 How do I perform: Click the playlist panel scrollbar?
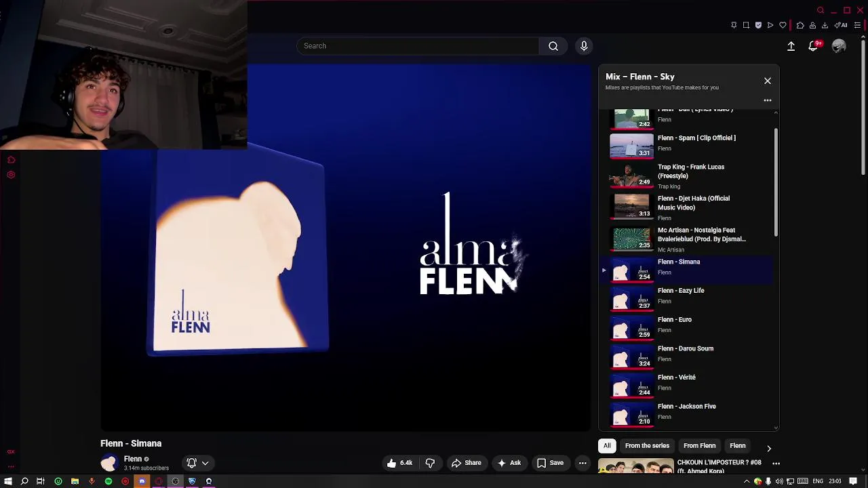[776, 183]
